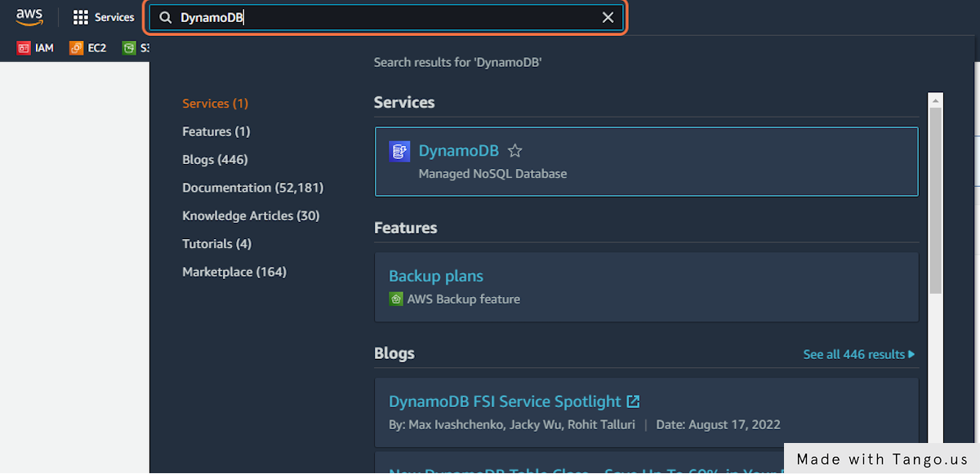Click the 'AWS Backup feature' text
The image size is (980, 474).
pyautogui.click(x=464, y=299)
